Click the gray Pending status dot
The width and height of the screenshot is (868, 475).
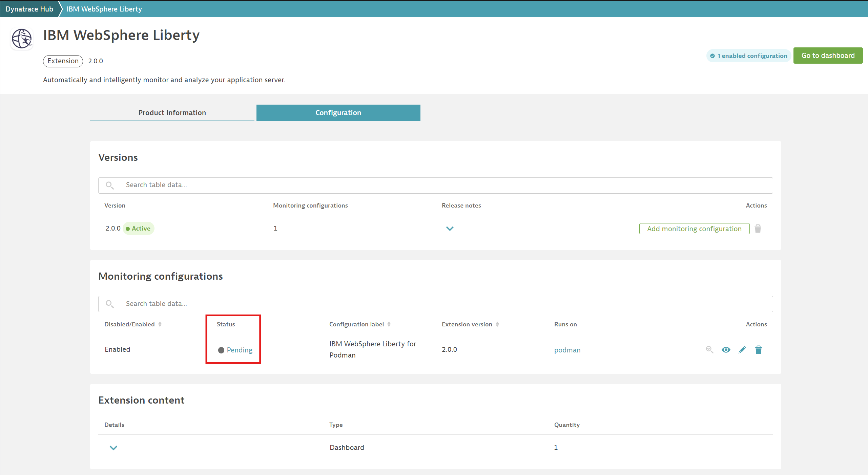pos(221,350)
